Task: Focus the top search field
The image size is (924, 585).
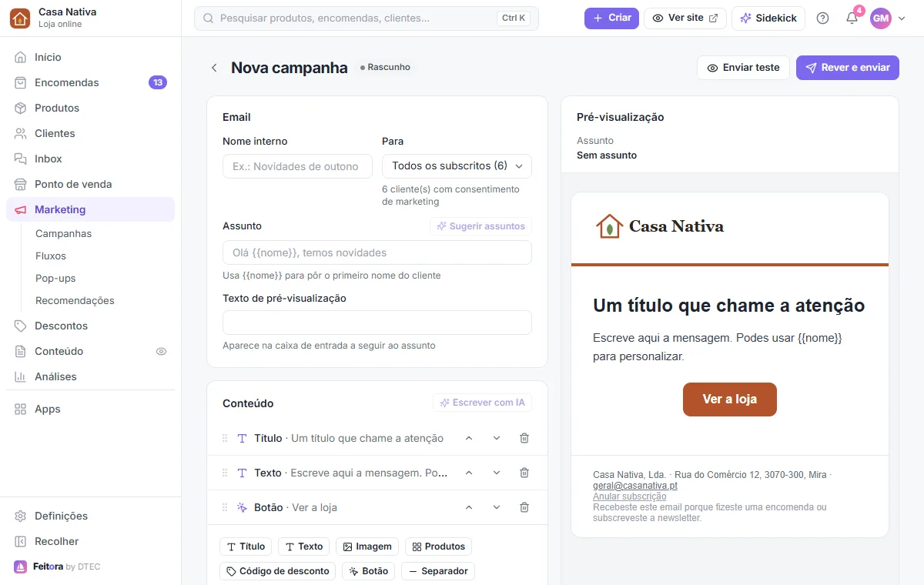Action: (x=367, y=18)
